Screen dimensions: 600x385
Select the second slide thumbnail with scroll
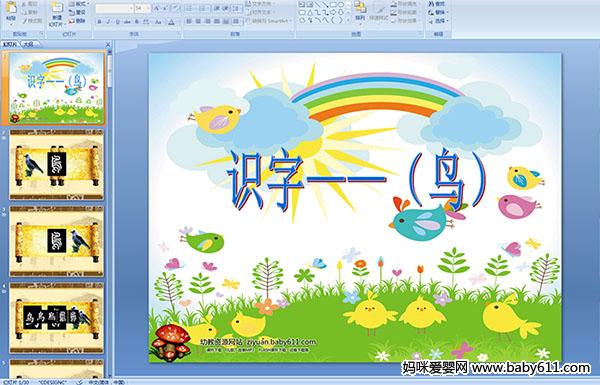[57, 165]
